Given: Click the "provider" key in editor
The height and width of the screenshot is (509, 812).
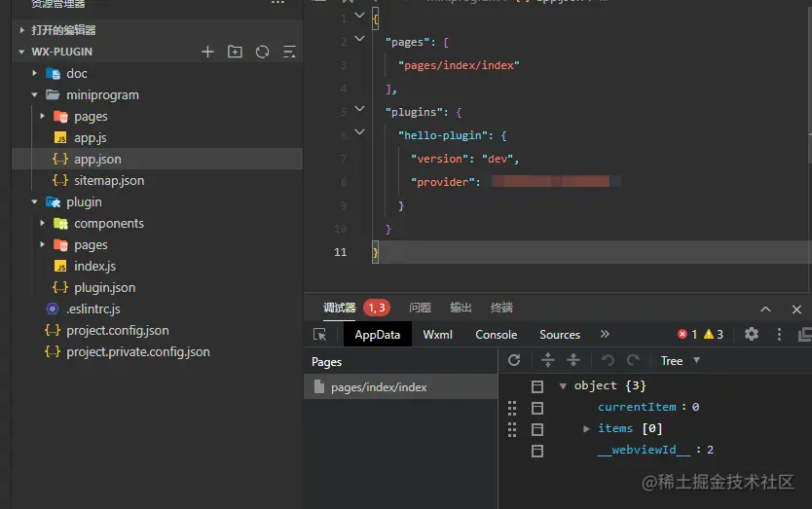Looking at the screenshot, I should (x=445, y=182).
